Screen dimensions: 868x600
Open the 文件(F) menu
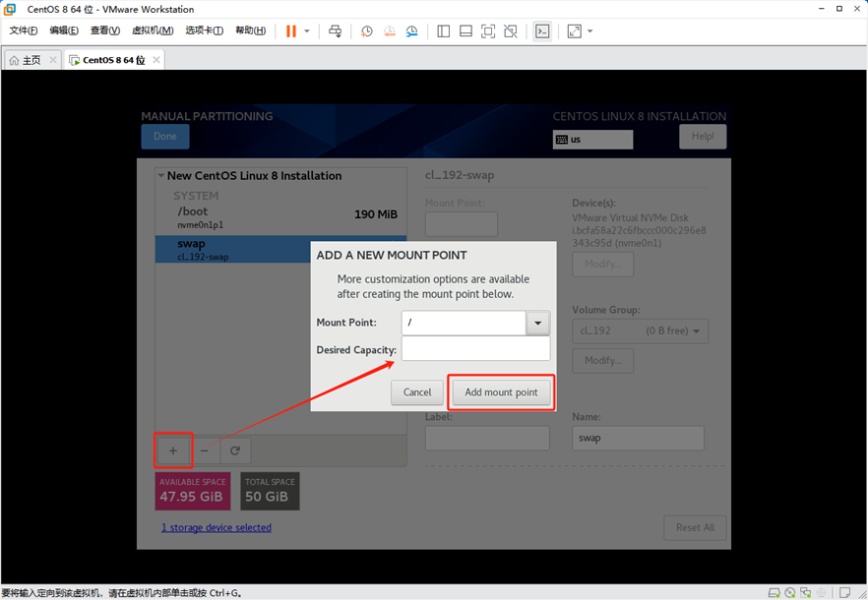tap(24, 30)
